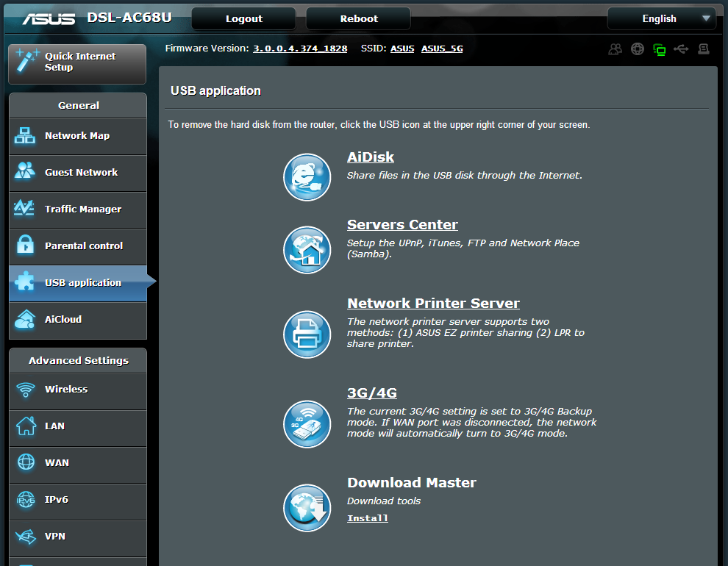Screen dimensions: 728x566
Task: Open Network Map menu item
Action: 78,137
